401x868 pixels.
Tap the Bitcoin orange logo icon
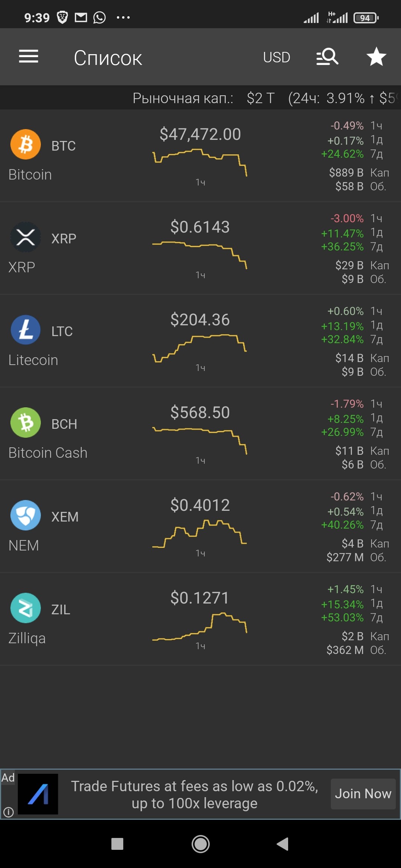(26, 144)
